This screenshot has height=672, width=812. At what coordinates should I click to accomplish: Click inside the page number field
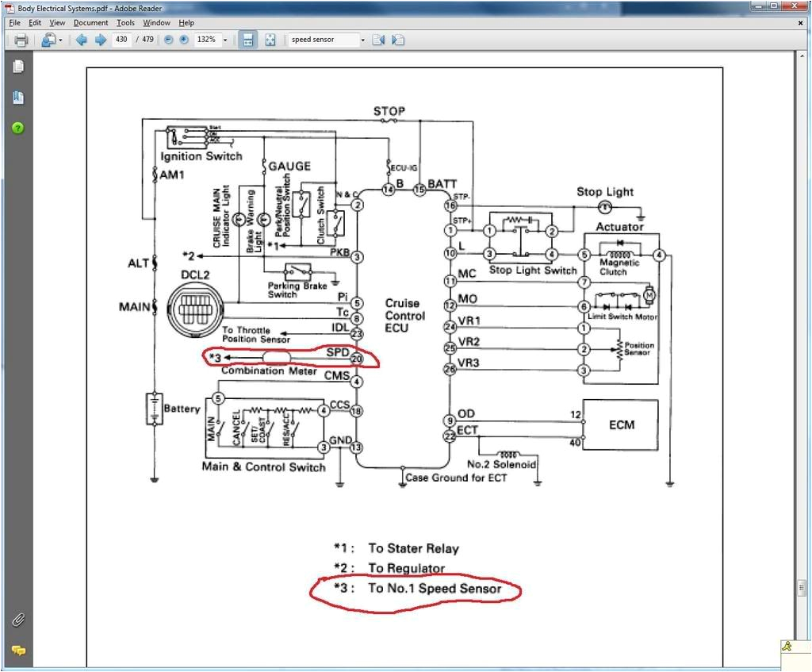pos(121,40)
